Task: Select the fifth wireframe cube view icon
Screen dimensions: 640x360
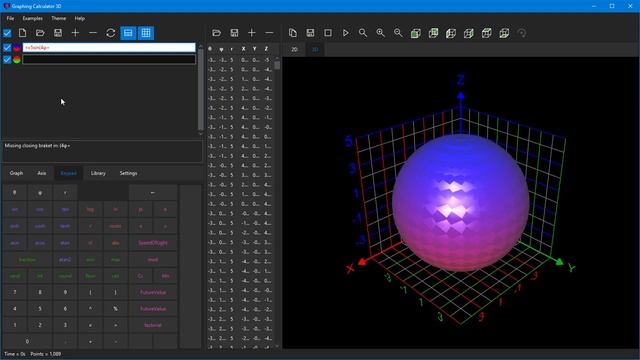Action: [487, 33]
